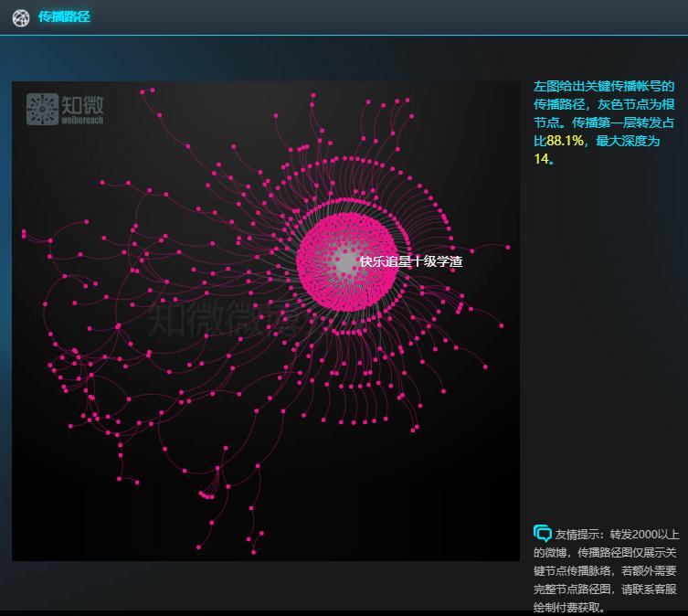This screenshot has height=616, width=688.
Task: Click the globe icon beside 传播路径 title
Action: pyautogui.click(x=21, y=17)
